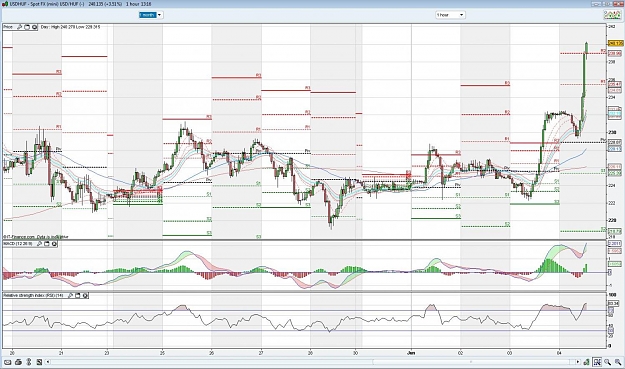
Task: Click the 25 date label on time axis
Action: coord(162,353)
